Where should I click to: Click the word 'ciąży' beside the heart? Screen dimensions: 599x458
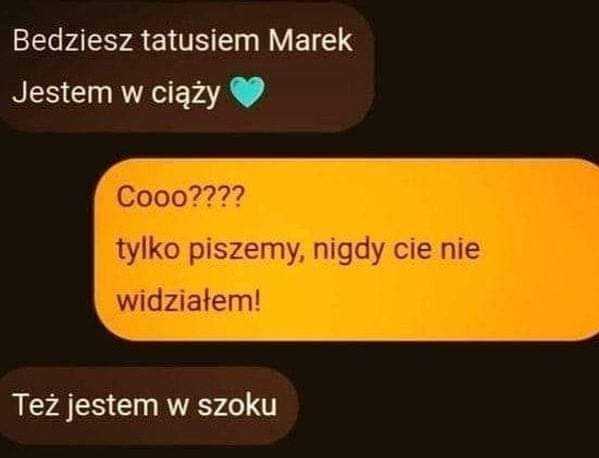point(186,94)
